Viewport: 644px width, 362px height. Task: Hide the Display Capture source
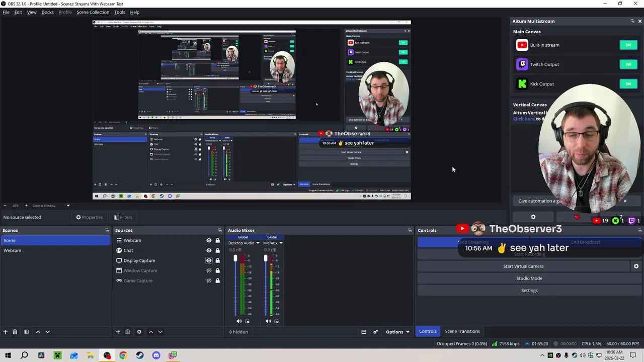tap(209, 260)
